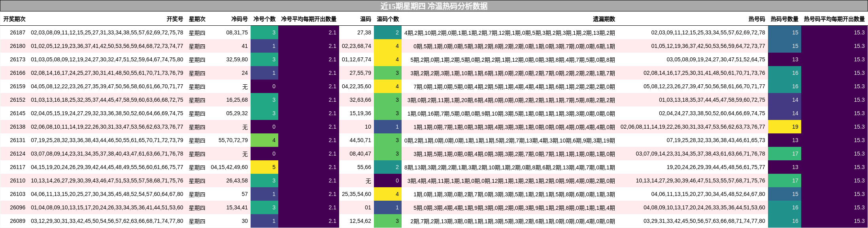The image size is (868, 228).
Task: Click warm codes 08,40,47
Action: pyautogui.click(x=360, y=154)
